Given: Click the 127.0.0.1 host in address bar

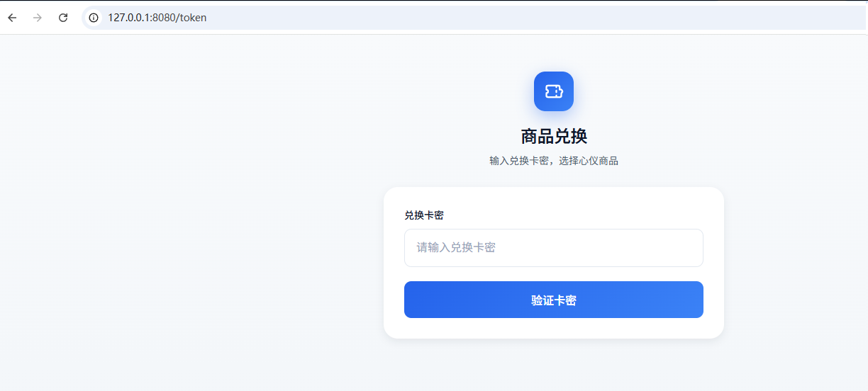Looking at the screenshot, I should (x=128, y=18).
